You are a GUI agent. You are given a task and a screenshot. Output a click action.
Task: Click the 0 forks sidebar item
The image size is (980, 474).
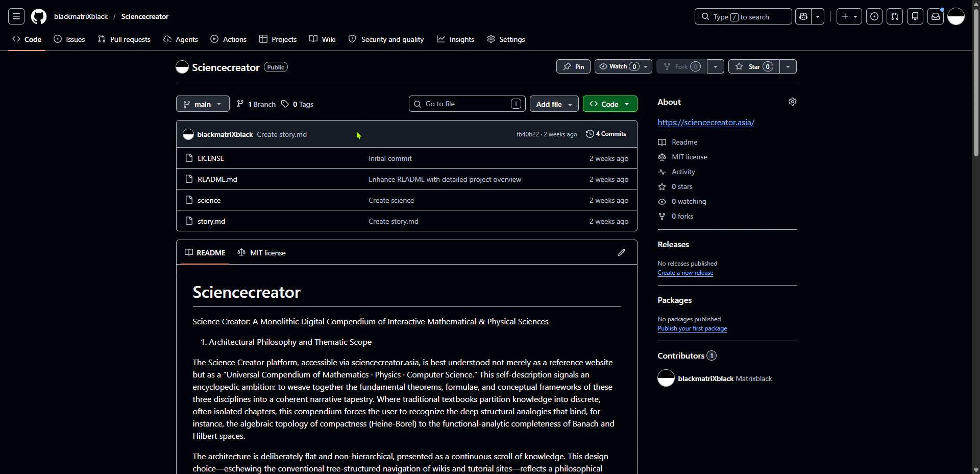click(676, 216)
